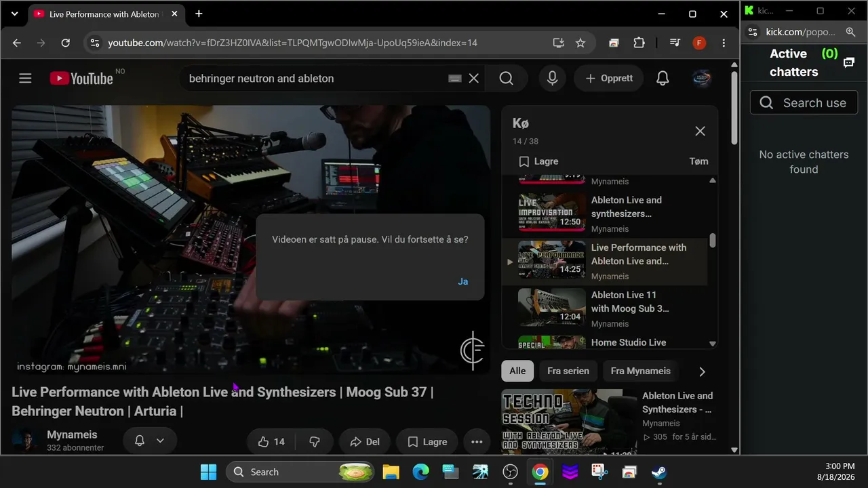Click the Chrome address bar URL
868x488 pixels.
coord(293,43)
